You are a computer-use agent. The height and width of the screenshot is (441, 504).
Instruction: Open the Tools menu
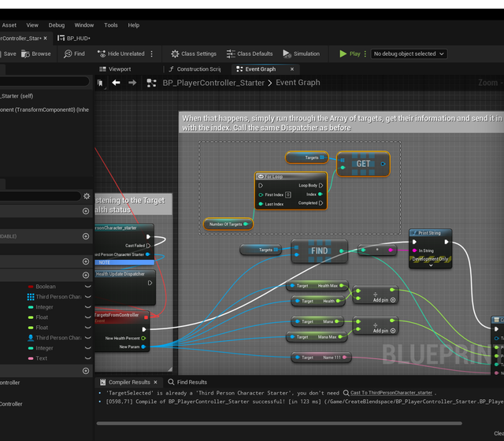coord(111,25)
